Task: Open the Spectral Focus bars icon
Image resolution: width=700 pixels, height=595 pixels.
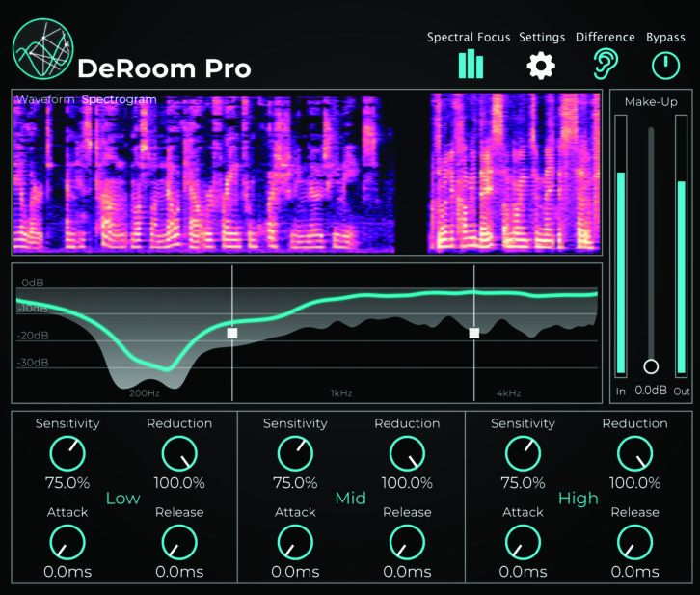Action: click(471, 65)
